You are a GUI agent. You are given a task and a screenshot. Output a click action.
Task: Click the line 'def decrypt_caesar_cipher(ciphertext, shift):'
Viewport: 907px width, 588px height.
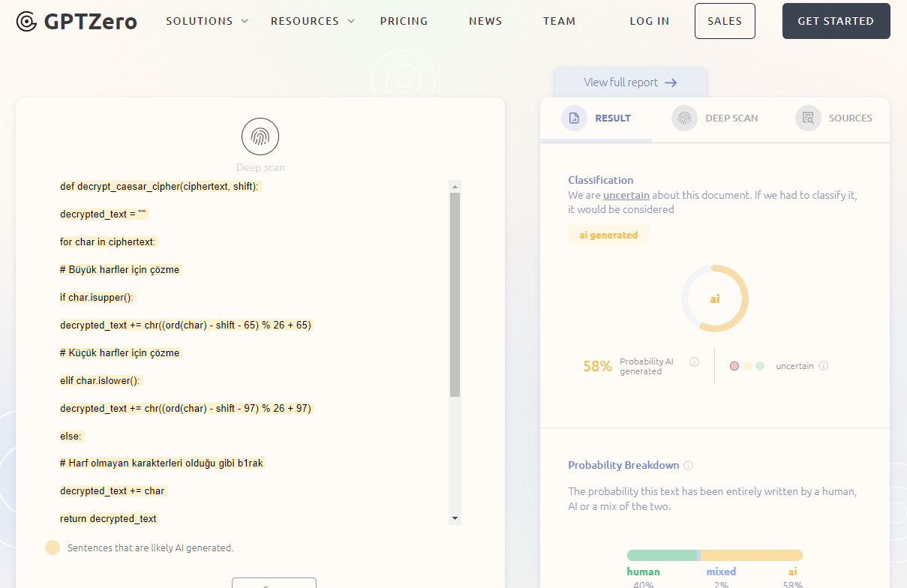coord(160,186)
